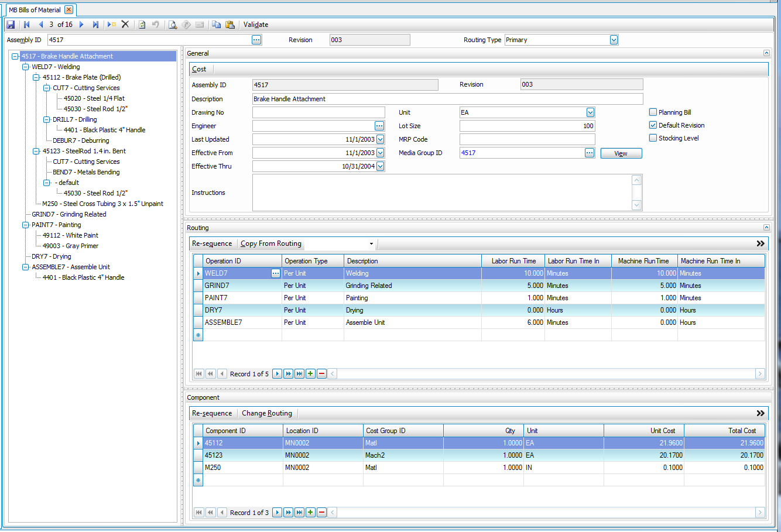Open Print Preview from the toolbar

coord(173,25)
